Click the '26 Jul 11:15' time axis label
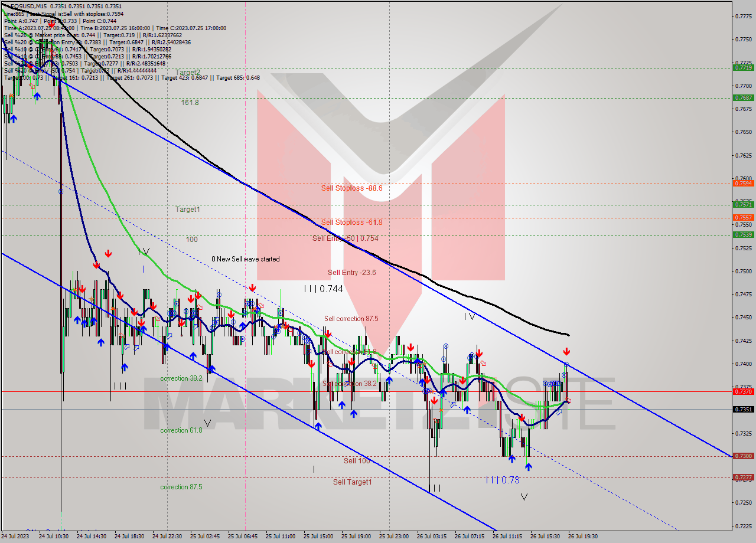This screenshot has width=756, height=543. pos(507,537)
